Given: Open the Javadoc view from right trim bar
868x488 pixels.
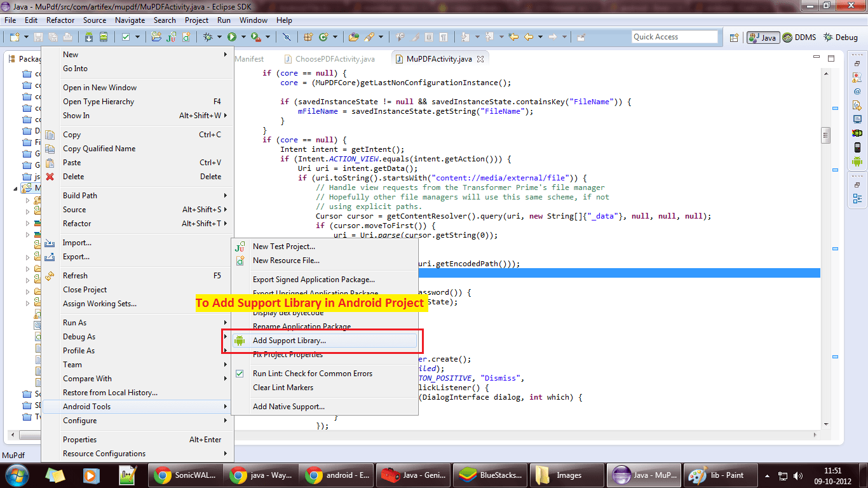Looking at the screenshot, I should coord(857,91).
